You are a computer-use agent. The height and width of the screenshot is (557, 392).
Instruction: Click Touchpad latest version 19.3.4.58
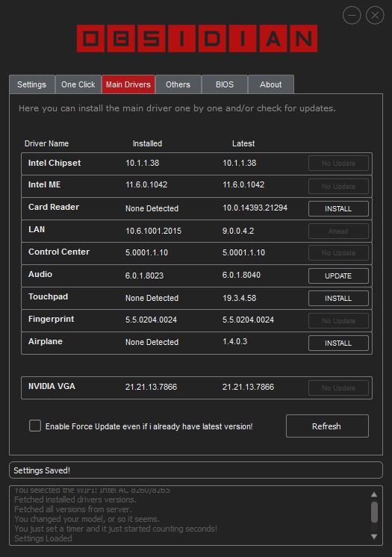pos(239,298)
